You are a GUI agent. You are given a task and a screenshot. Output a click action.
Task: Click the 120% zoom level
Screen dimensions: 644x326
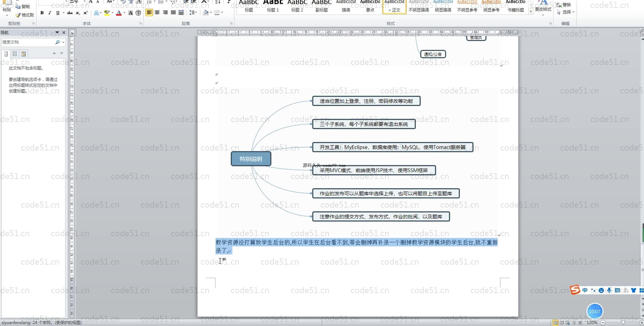[x=592, y=323]
